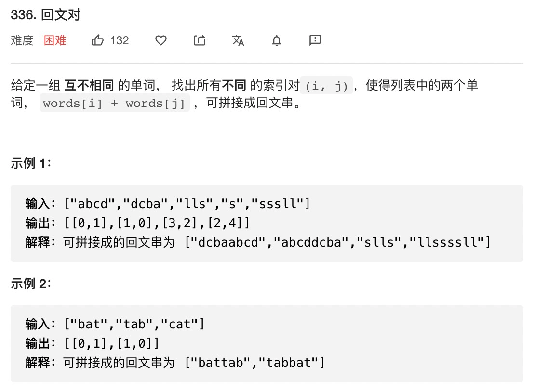Screen dimensions: 535x392
Task: Click the 132 likes count
Action: point(120,40)
